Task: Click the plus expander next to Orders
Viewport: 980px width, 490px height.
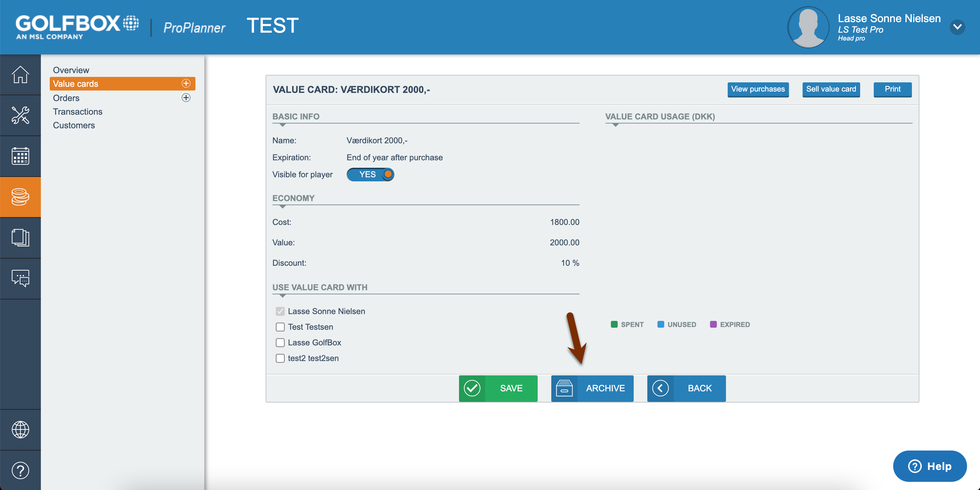Action: click(x=186, y=98)
